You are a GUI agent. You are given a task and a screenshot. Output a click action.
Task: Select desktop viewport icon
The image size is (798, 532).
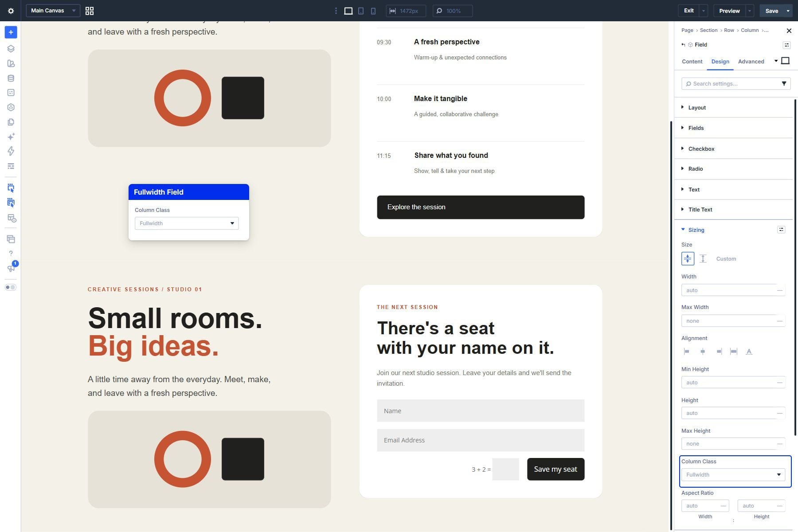[x=348, y=11]
